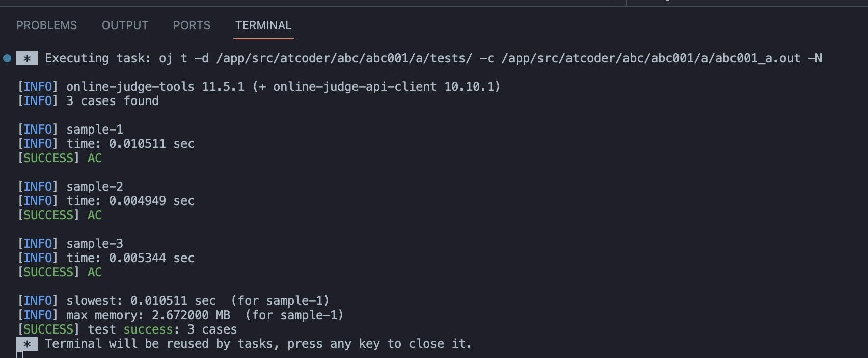Image resolution: width=868 pixels, height=358 pixels.
Task: Click the slowest 0.010511 sec summary line
Action: [198, 301]
